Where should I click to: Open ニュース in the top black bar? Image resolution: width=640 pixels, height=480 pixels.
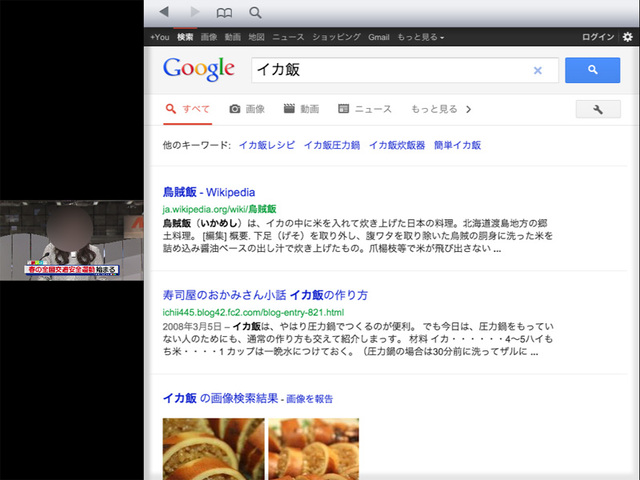[x=288, y=37]
